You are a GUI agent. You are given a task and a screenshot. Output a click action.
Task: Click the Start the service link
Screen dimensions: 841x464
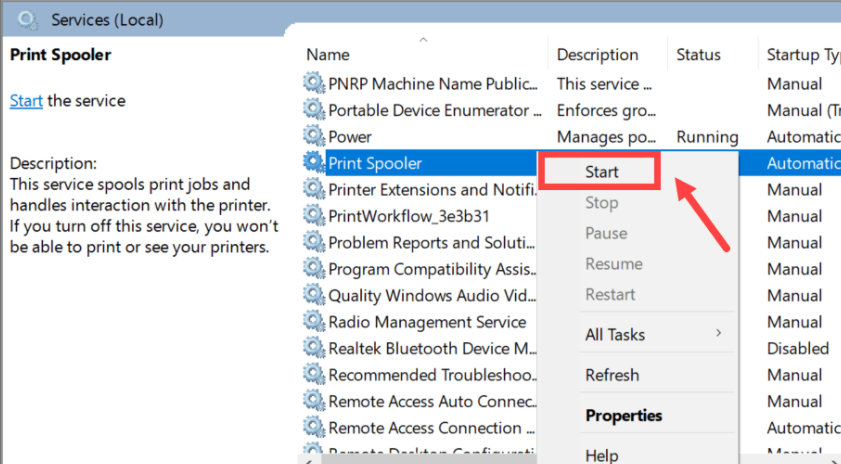(26, 101)
